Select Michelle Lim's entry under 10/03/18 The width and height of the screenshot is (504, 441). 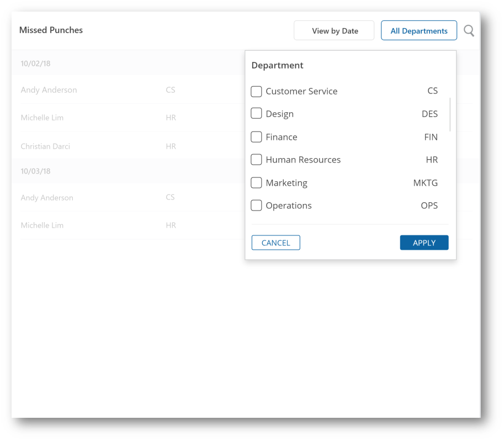pyautogui.click(x=43, y=225)
